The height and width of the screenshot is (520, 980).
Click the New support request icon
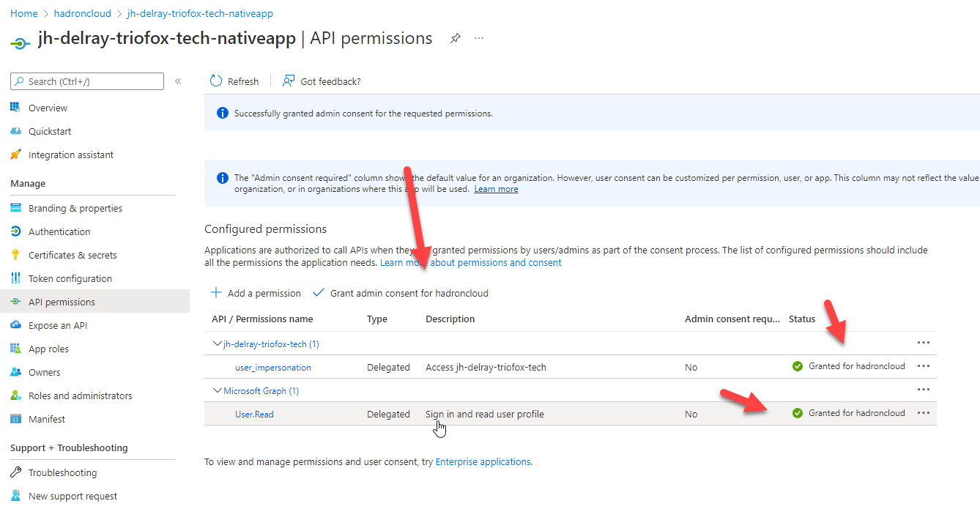pos(15,496)
